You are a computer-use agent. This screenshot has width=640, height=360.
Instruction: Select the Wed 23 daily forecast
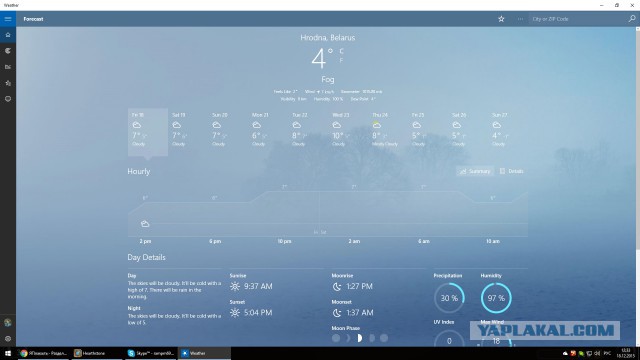(x=348, y=132)
